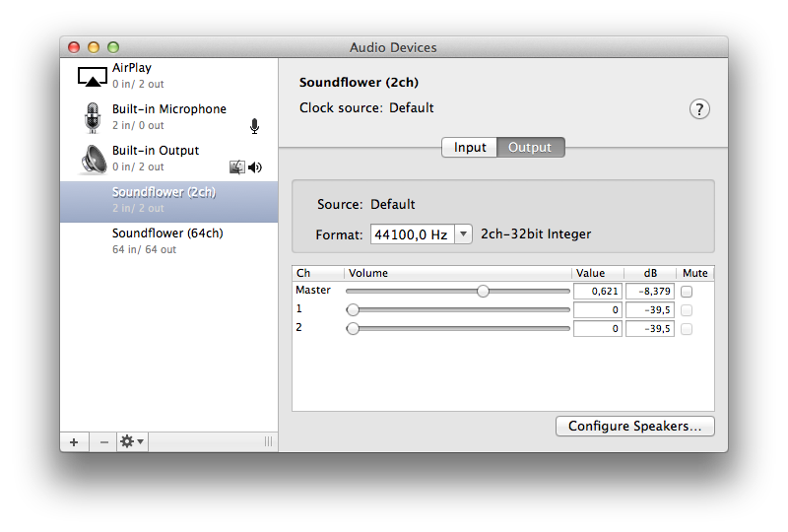Select Soundflower (64ch) in device list

(x=168, y=241)
